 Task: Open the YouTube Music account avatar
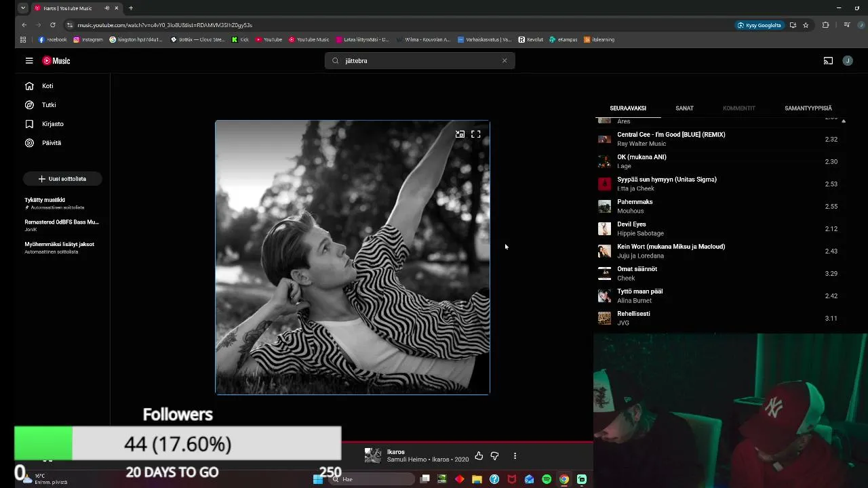point(848,60)
